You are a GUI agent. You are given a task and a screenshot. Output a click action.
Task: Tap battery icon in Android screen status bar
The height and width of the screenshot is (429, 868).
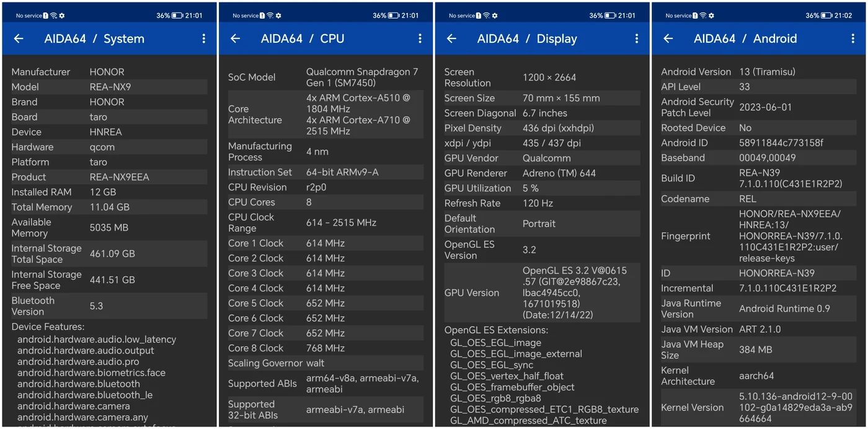827,15
